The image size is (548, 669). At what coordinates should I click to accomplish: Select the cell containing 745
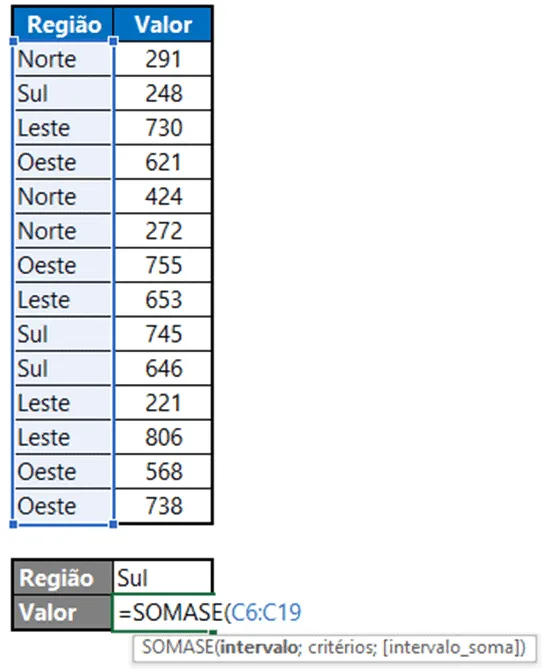coord(163,334)
